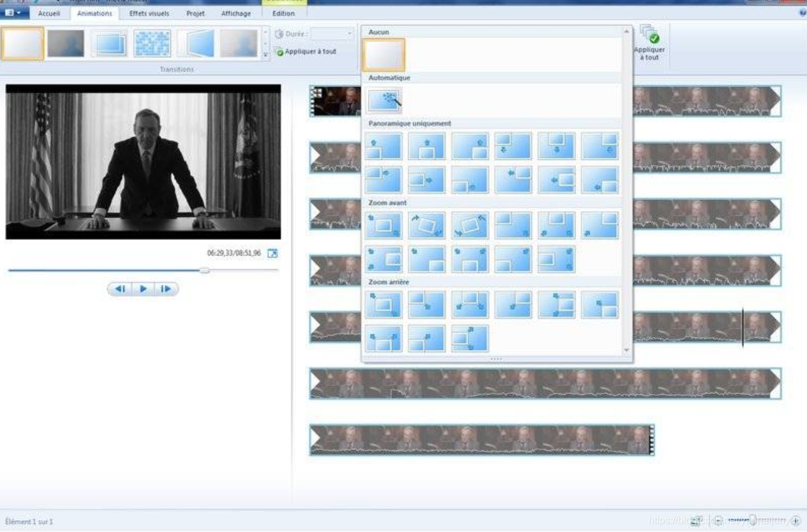Open preview in full screen
The image size is (807, 532).
(x=273, y=253)
